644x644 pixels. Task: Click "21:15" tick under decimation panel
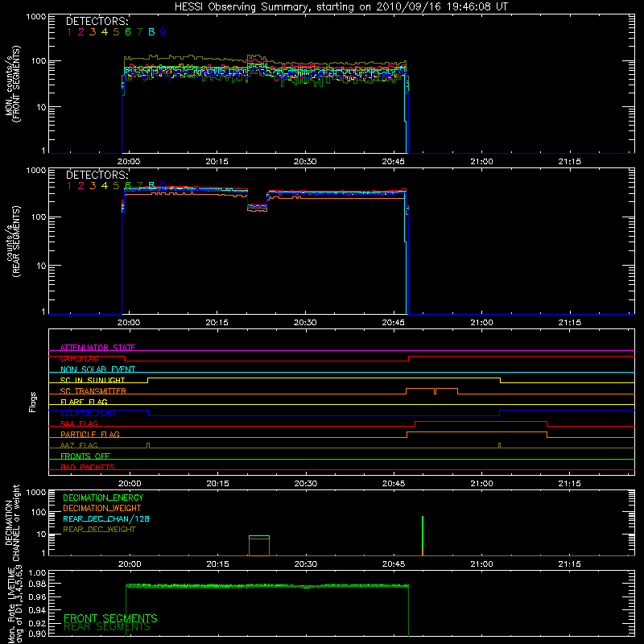click(570, 564)
